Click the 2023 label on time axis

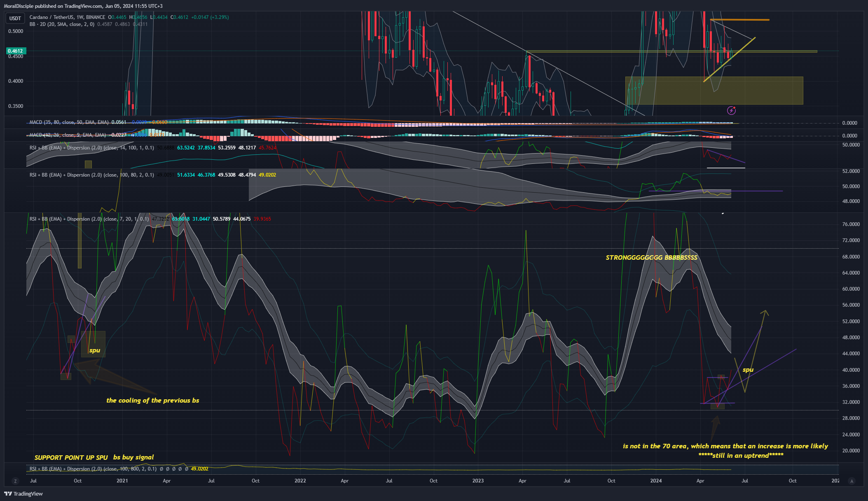(478, 481)
